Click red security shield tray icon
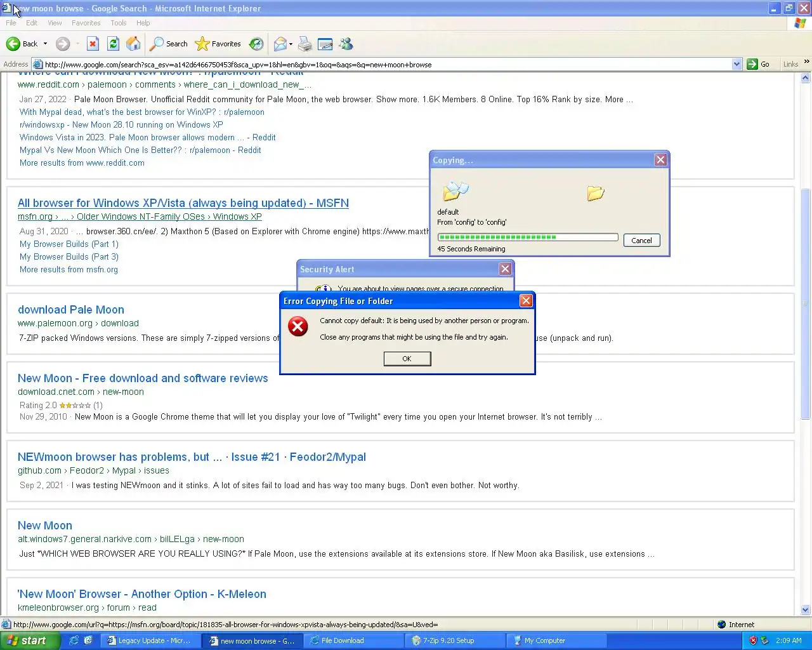Image resolution: width=812 pixels, height=650 pixels. (x=753, y=640)
